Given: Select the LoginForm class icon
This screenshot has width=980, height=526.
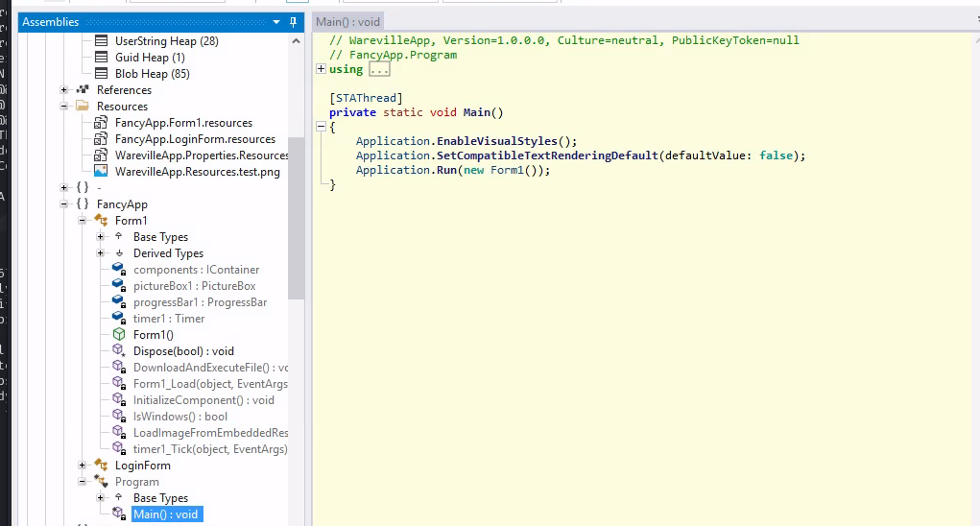Looking at the screenshot, I should 101,466.
